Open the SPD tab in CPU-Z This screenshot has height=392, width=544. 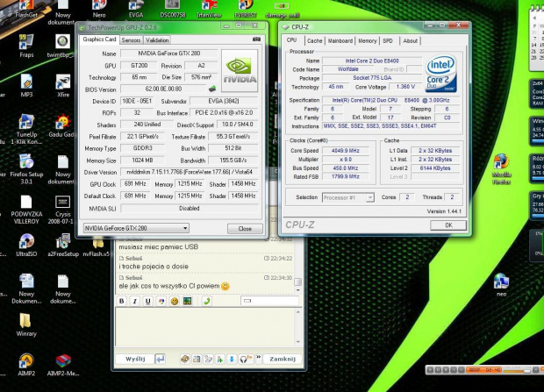[x=388, y=41]
